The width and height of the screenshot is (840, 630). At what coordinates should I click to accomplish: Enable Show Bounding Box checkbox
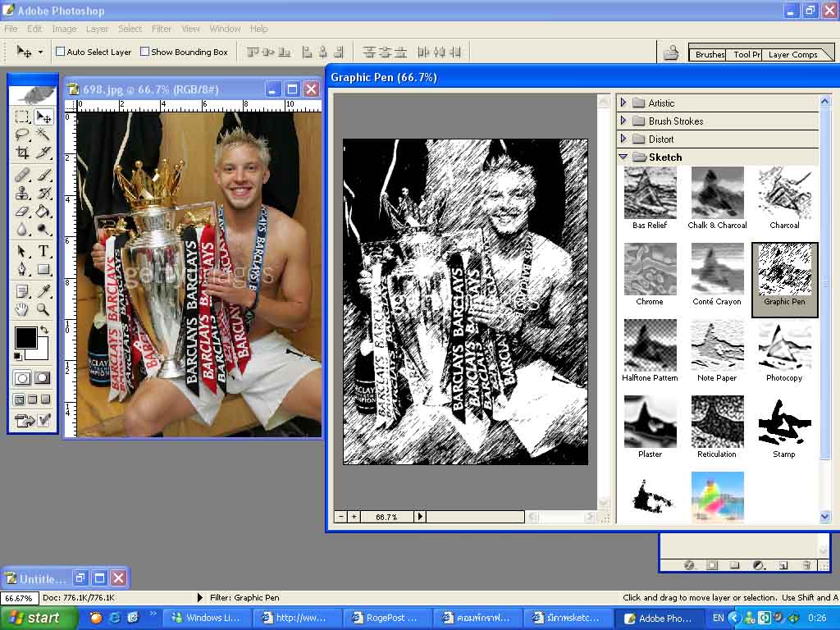point(144,52)
